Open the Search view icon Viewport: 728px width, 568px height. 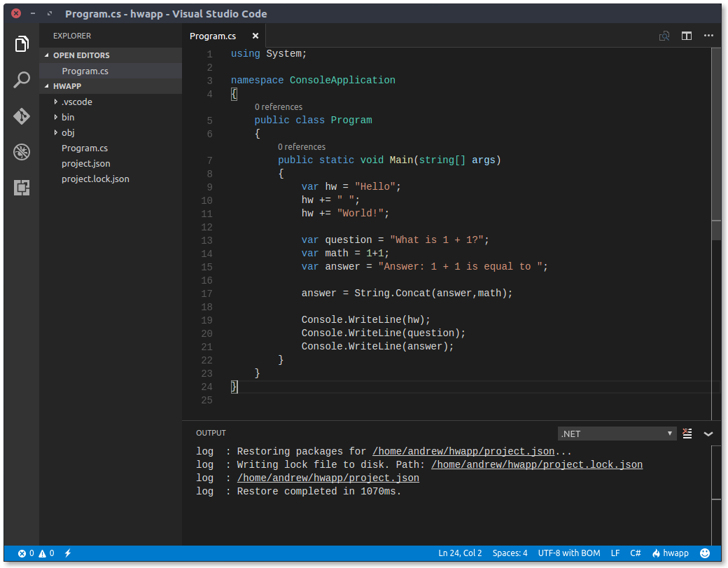(22, 80)
